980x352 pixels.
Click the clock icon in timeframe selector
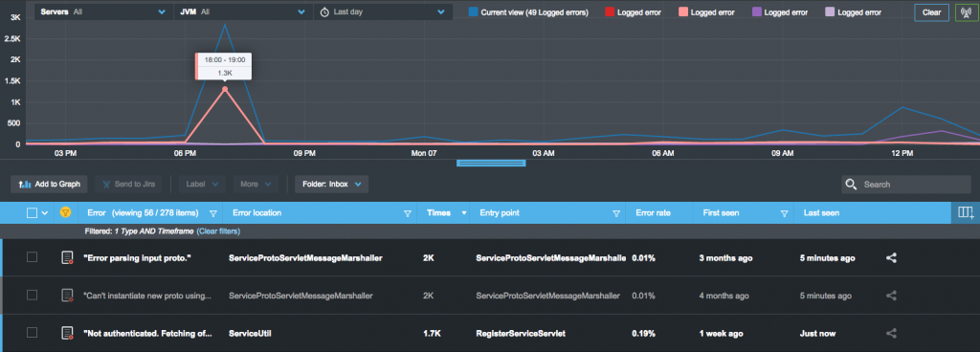click(x=324, y=11)
